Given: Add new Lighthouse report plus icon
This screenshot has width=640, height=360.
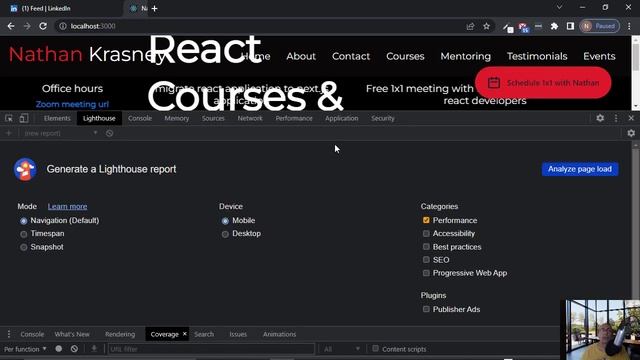Looking at the screenshot, I should pos(9,133).
